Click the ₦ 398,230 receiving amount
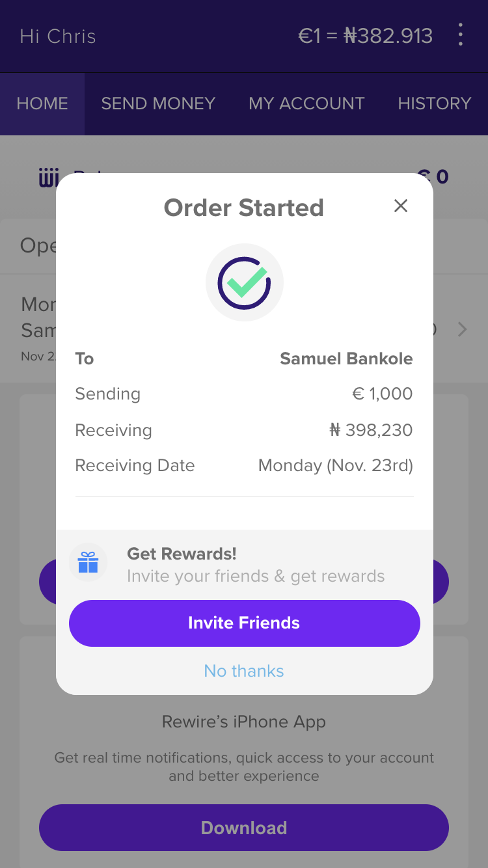The image size is (488, 868). click(x=371, y=430)
